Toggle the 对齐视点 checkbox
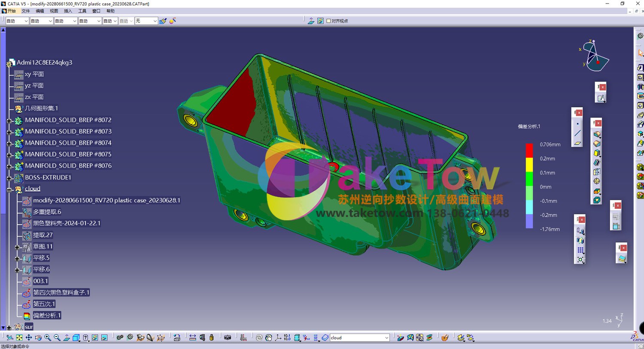Image resolution: width=644 pixels, height=349 pixels. point(329,21)
